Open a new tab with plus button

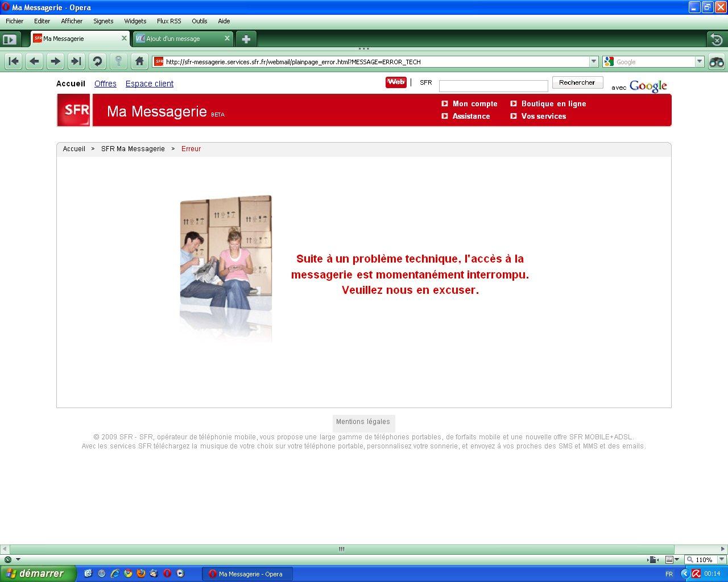pyautogui.click(x=246, y=39)
